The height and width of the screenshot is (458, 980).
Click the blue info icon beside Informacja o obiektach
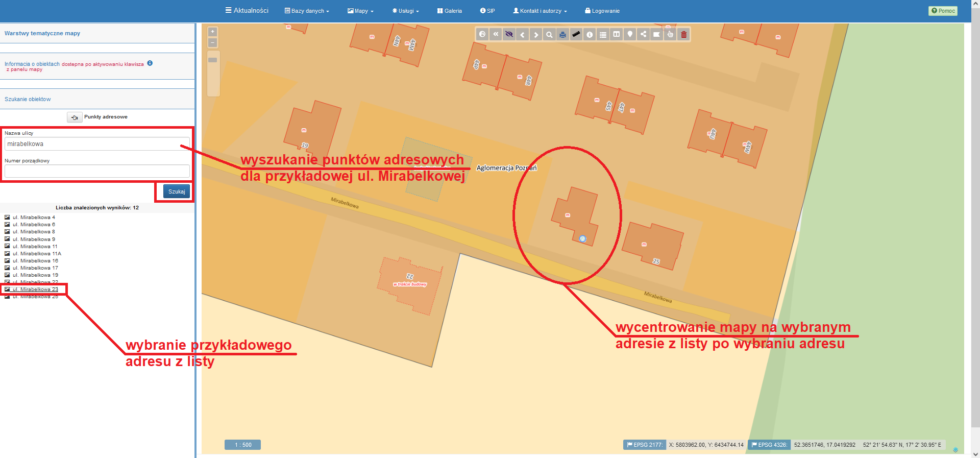(150, 63)
